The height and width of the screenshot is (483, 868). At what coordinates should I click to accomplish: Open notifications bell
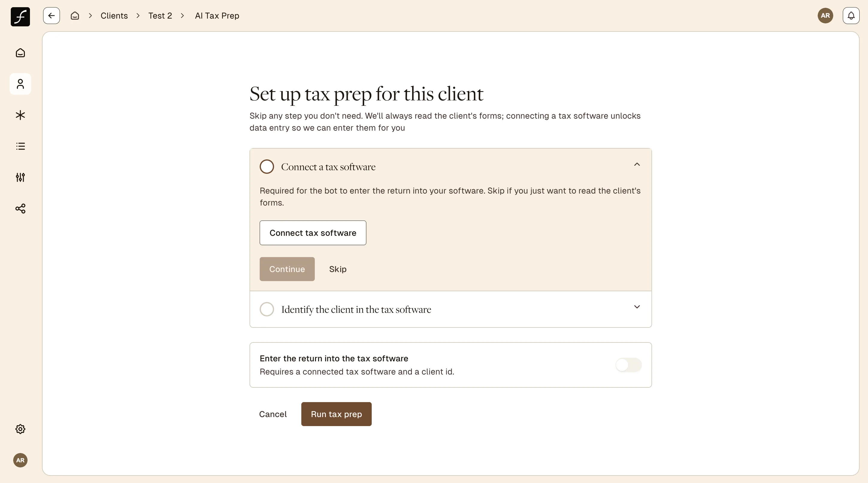pos(851,16)
